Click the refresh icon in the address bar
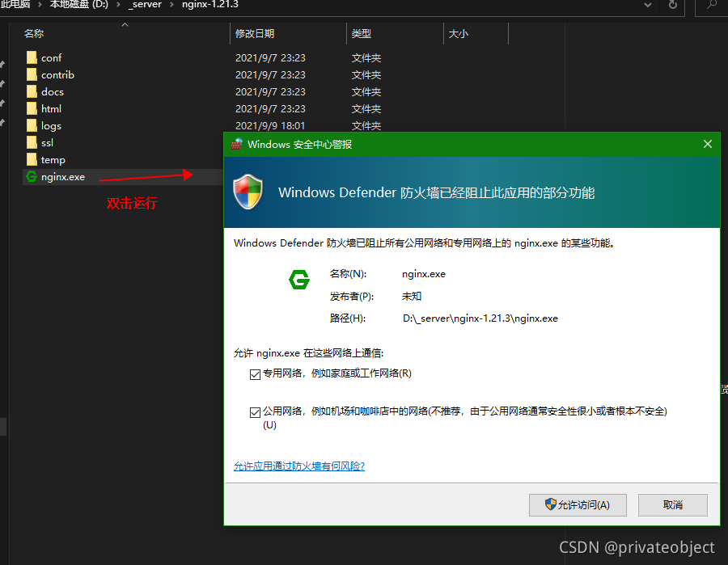The height and width of the screenshot is (565, 728). click(x=671, y=6)
